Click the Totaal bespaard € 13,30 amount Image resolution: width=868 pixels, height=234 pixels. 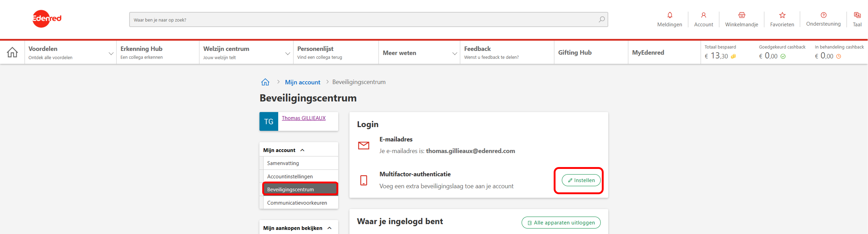(x=716, y=56)
